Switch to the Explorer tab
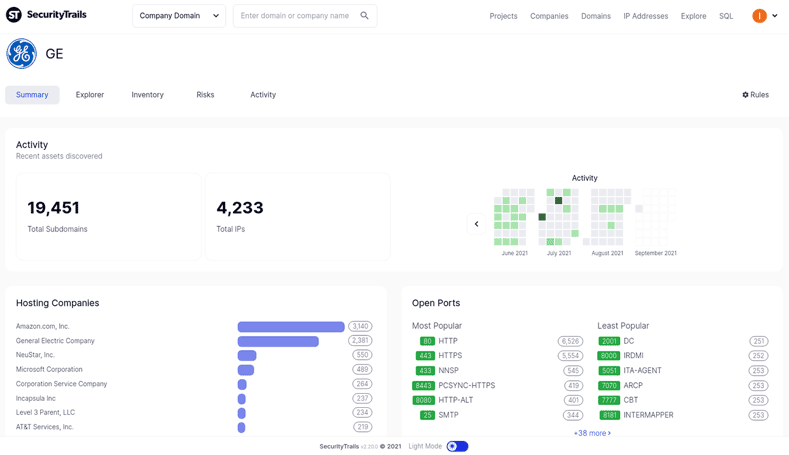The height and width of the screenshot is (455, 789). [x=90, y=95]
